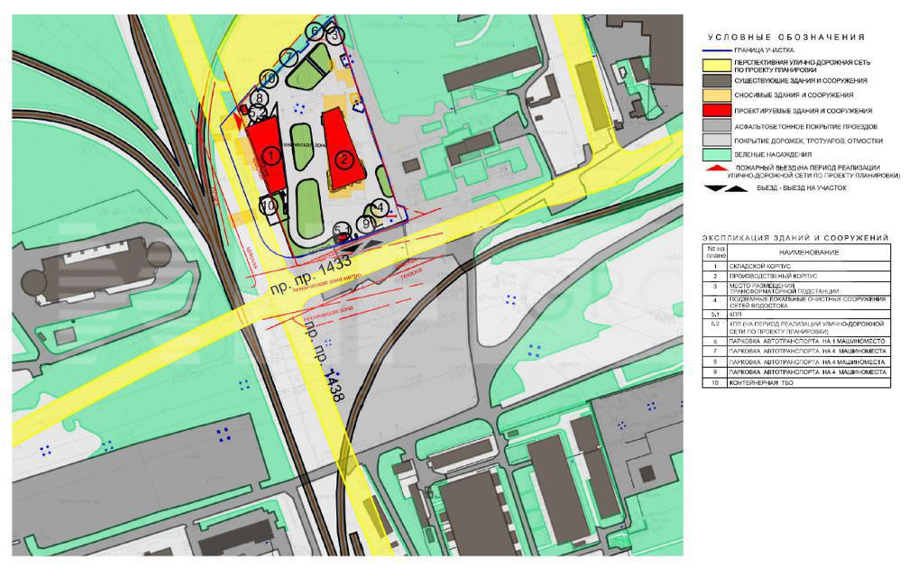Viewport: 917px width, 588px height.
Task: Click the "пр. пр. 1433" road label
Action: point(310,274)
